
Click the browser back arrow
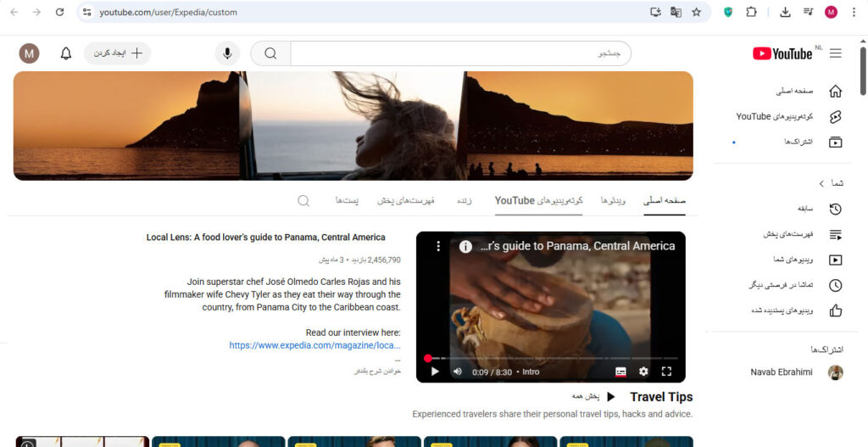(14, 12)
